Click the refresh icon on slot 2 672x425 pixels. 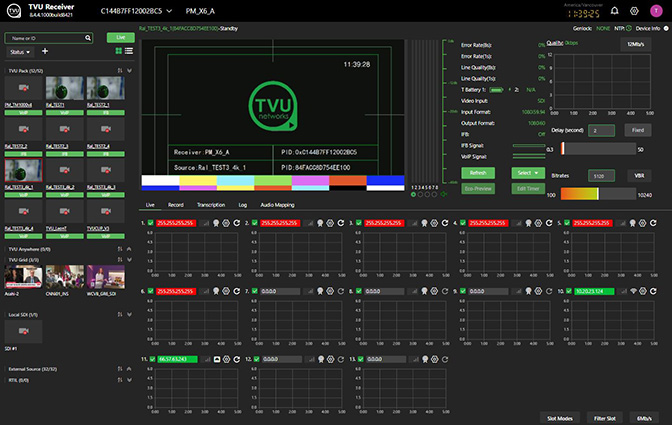coord(341,223)
